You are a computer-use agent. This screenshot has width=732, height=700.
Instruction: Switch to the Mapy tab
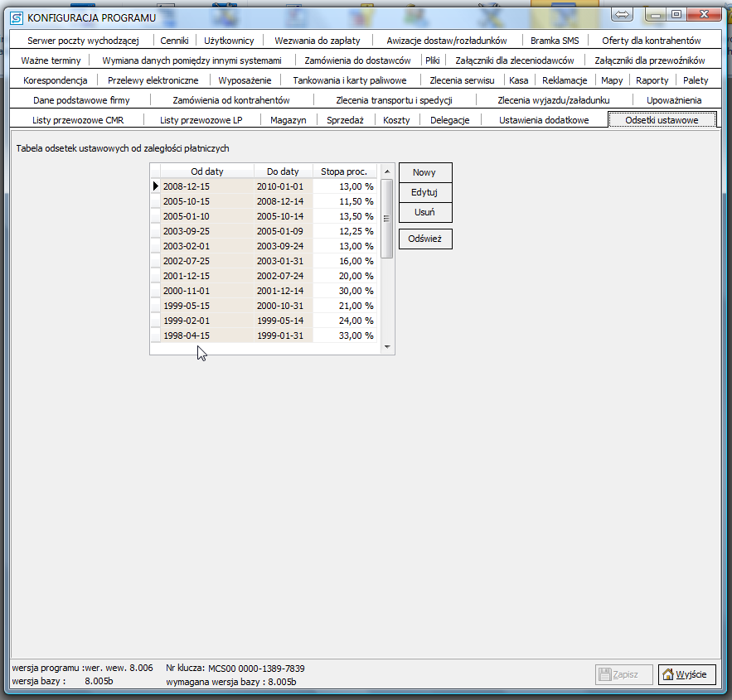pyautogui.click(x=612, y=80)
